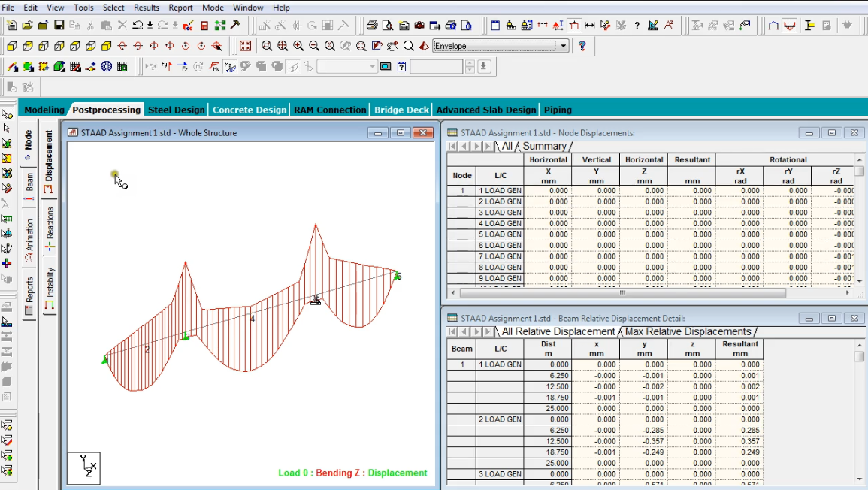Click the horizontal scrollbar of the Node Displacements table
This screenshot has height=490, width=868.
click(624, 293)
